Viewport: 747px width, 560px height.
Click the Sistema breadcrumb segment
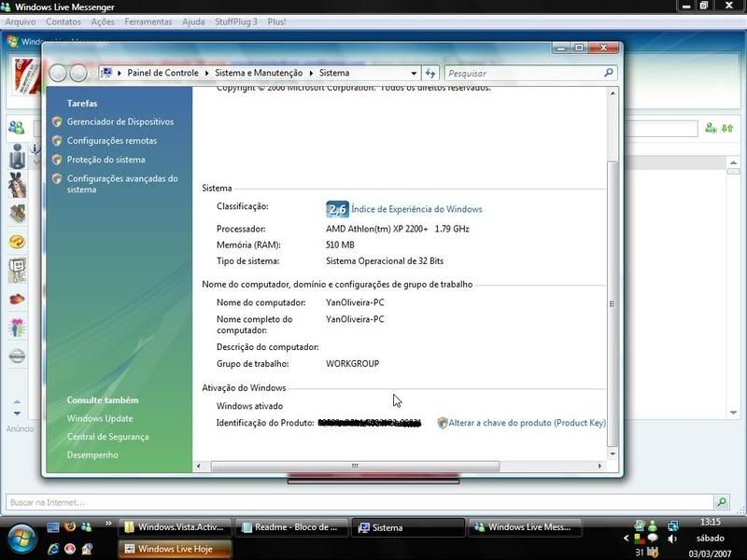pos(334,73)
